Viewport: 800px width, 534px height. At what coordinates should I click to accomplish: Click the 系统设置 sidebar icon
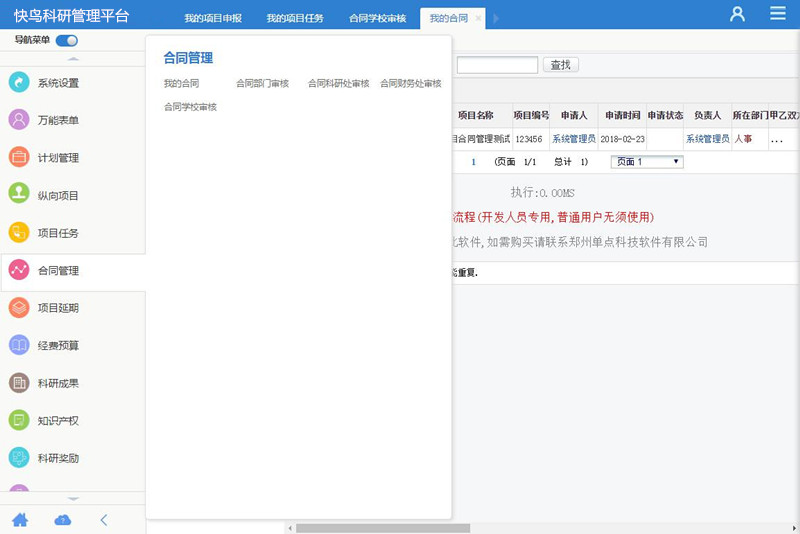click(19, 82)
